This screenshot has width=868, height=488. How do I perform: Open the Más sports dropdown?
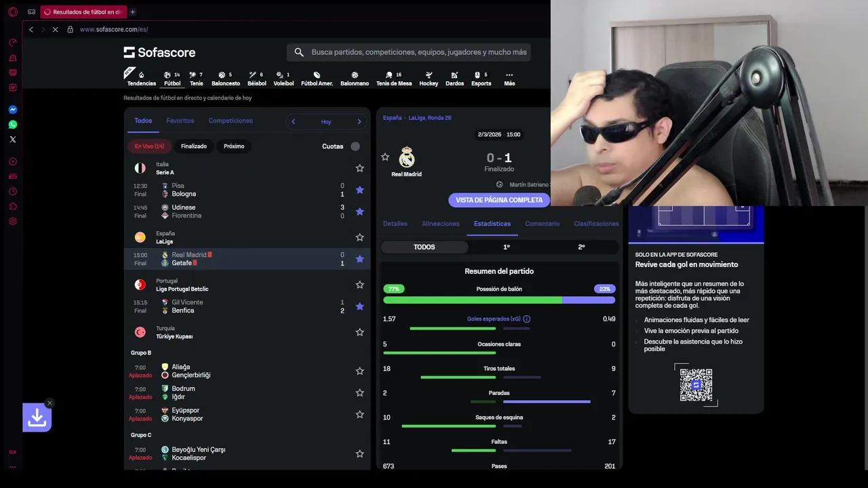click(x=509, y=79)
